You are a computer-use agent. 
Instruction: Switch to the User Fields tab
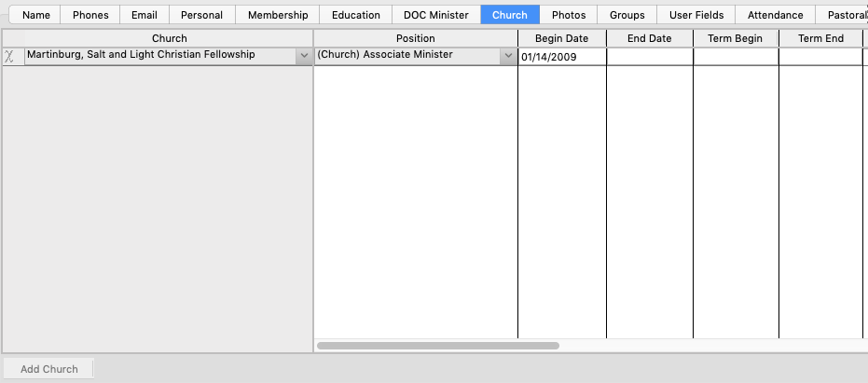pos(696,15)
